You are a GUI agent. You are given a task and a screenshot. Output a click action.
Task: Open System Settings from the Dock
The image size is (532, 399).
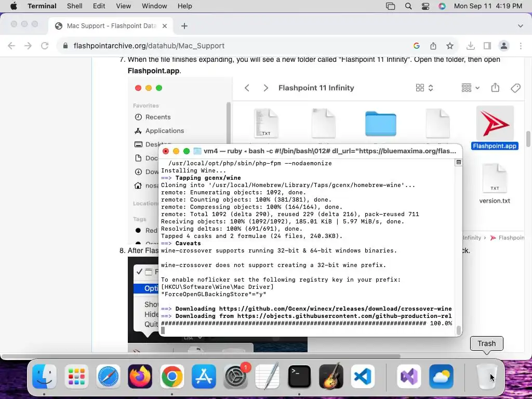(x=235, y=376)
